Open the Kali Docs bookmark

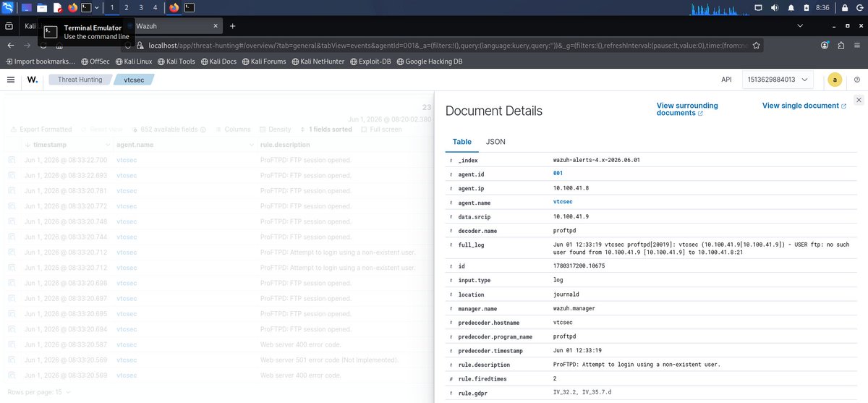tap(218, 61)
